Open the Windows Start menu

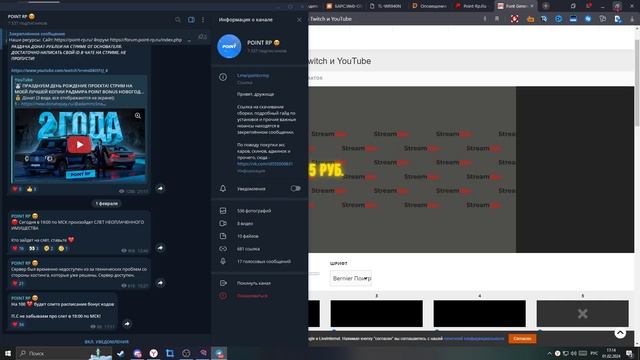pyautogui.click(x=8, y=353)
